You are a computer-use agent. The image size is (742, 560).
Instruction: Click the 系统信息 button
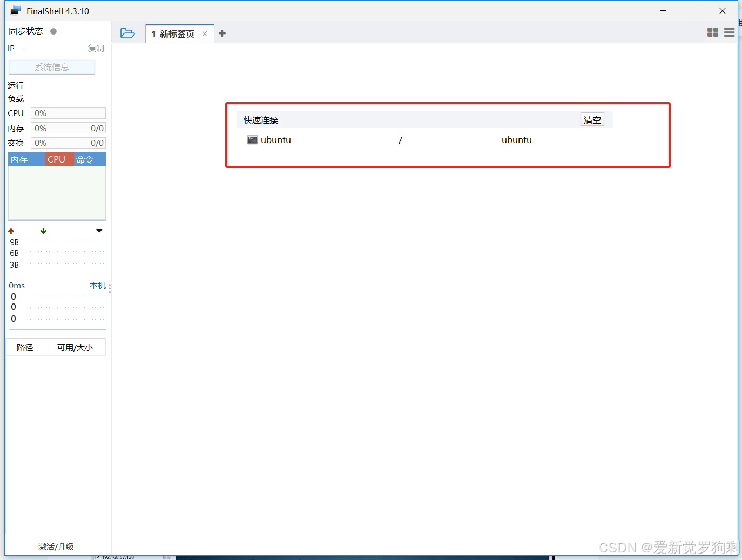(52, 67)
